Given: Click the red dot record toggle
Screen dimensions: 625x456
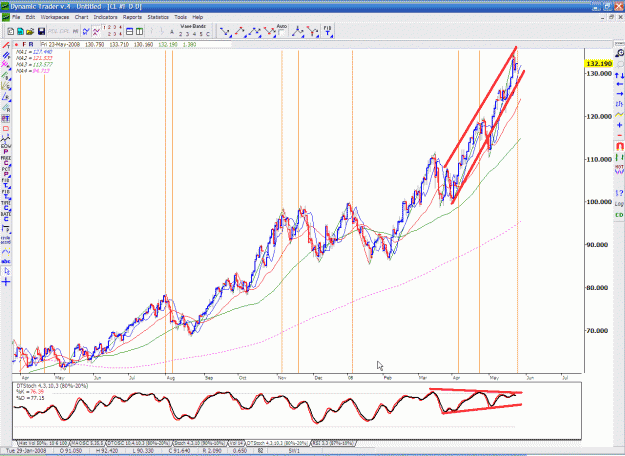Looking at the screenshot, I should (x=17, y=45).
